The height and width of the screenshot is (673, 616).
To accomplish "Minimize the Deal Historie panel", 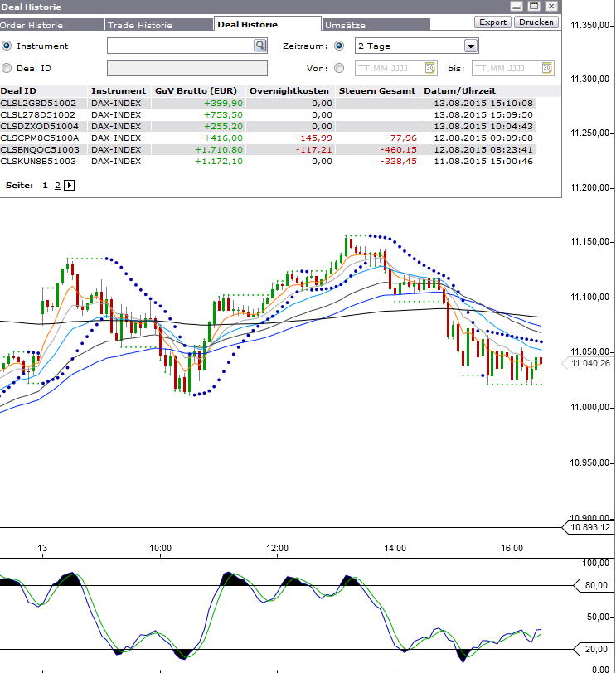I will (x=517, y=6).
